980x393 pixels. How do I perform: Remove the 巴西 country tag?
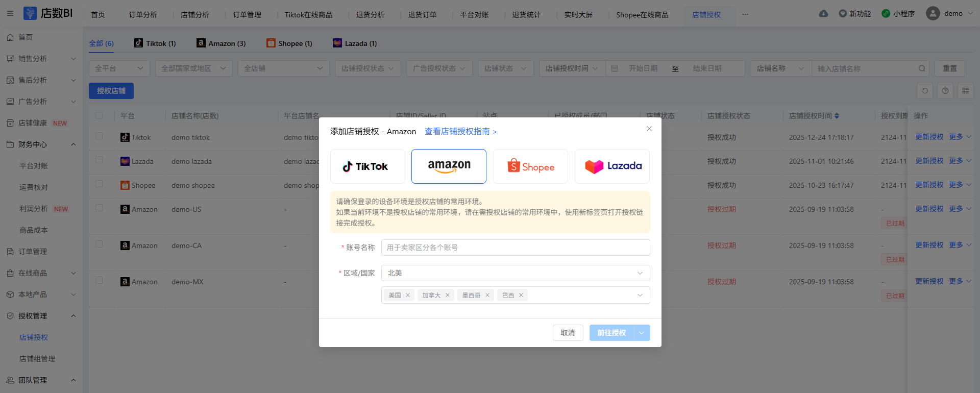click(x=521, y=295)
